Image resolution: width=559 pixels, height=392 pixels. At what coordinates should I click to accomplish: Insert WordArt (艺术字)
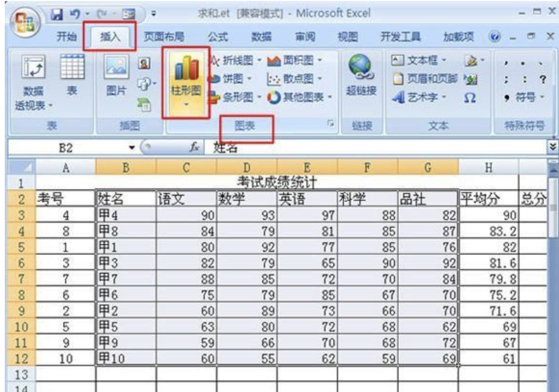coord(419,97)
